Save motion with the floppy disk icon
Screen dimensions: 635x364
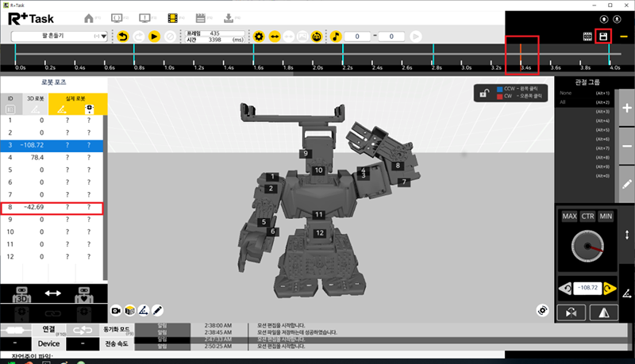[x=603, y=36]
